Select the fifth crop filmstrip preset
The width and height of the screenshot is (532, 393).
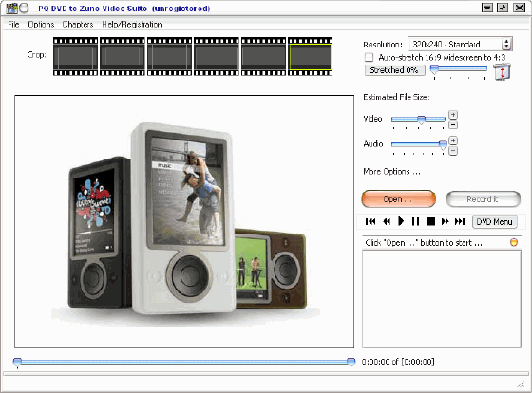click(x=263, y=56)
